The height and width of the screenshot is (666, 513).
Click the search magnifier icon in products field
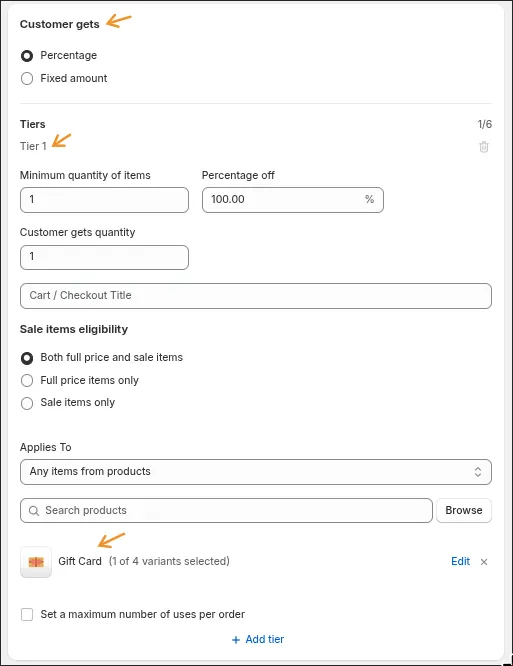tap(34, 511)
